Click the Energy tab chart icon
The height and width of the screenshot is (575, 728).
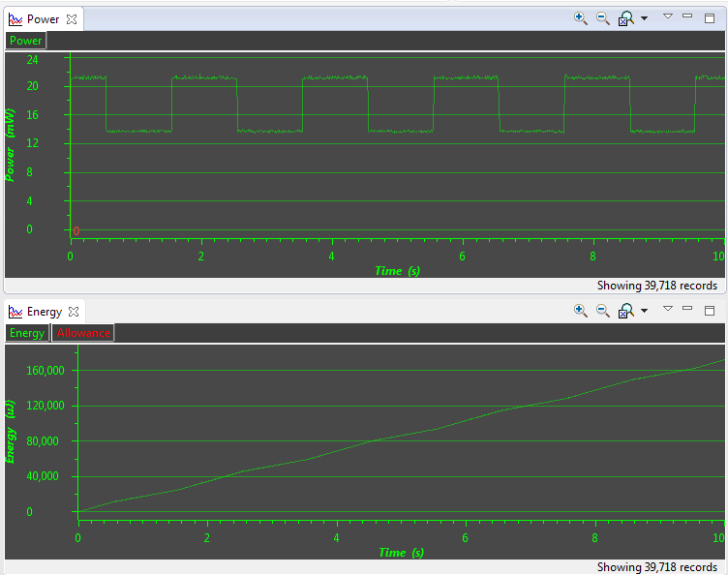[x=15, y=312]
